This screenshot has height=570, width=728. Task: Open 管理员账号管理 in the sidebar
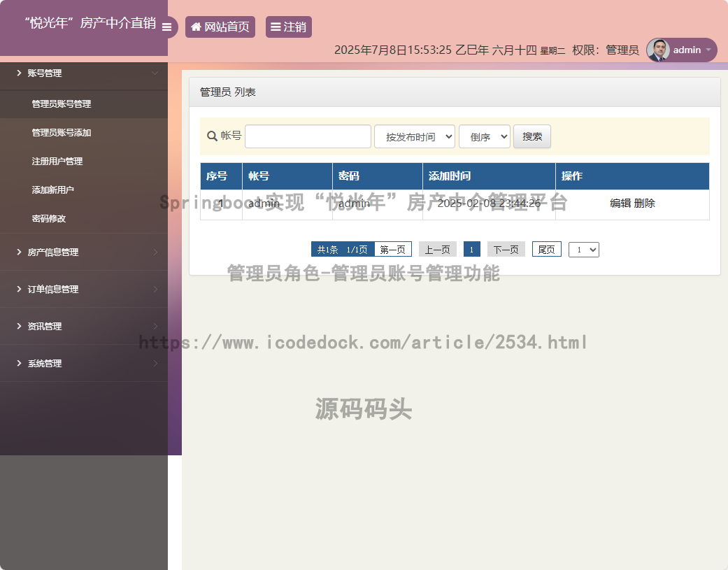(84, 104)
